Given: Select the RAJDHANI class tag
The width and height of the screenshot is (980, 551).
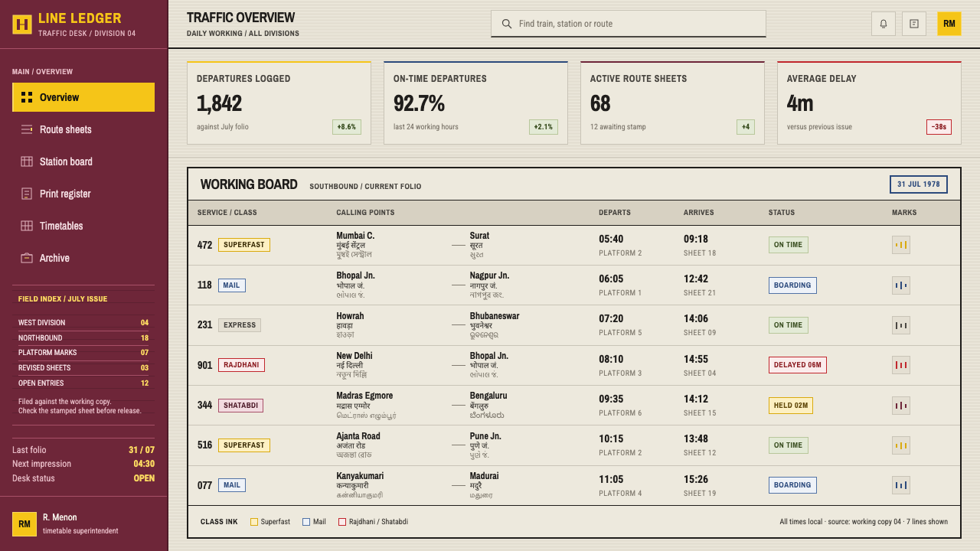Looking at the screenshot, I should 241,365.
